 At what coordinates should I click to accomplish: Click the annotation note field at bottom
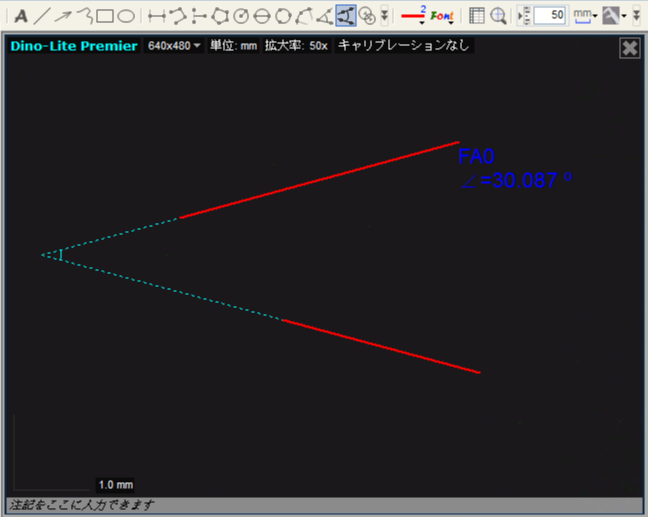(x=324, y=505)
